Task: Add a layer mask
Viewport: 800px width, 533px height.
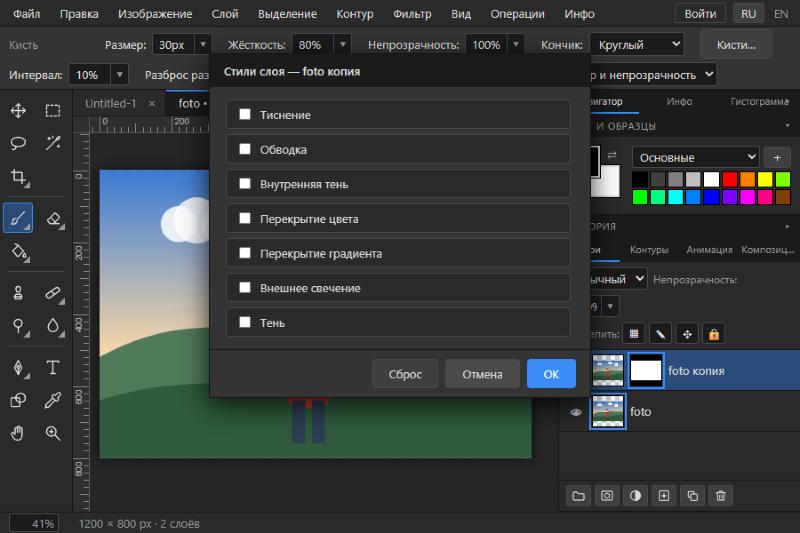Action: coord(607,496)
